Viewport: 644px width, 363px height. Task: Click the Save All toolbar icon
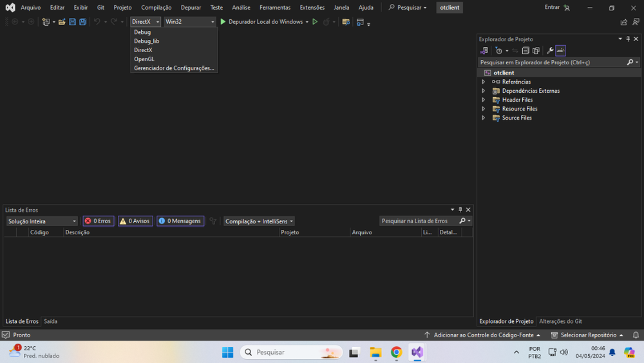coord(82,22)
